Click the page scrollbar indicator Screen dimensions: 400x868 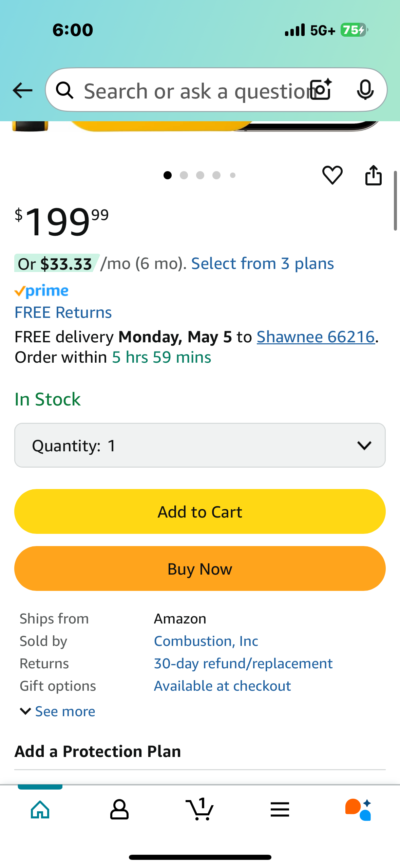pos(395,201)
